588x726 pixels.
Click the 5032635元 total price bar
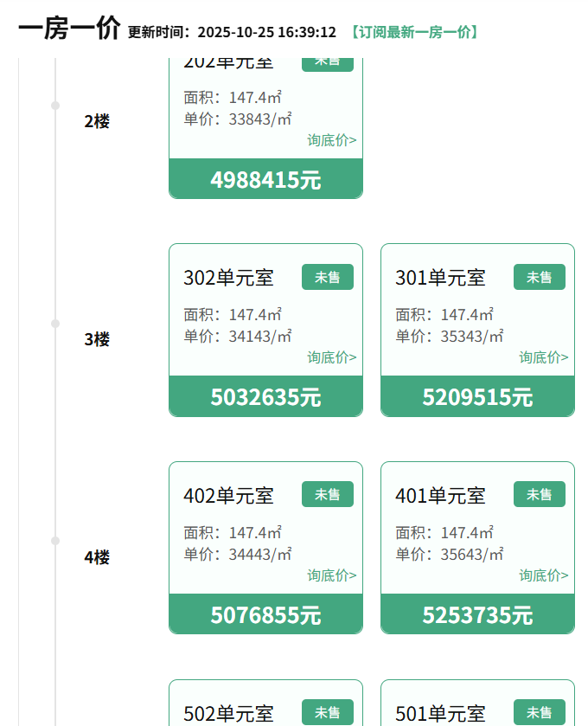(265, 397)
